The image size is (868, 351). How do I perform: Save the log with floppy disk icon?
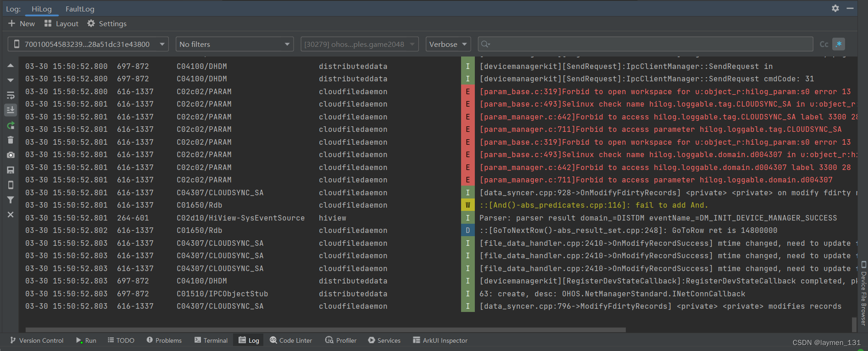[x=10, y=170]
